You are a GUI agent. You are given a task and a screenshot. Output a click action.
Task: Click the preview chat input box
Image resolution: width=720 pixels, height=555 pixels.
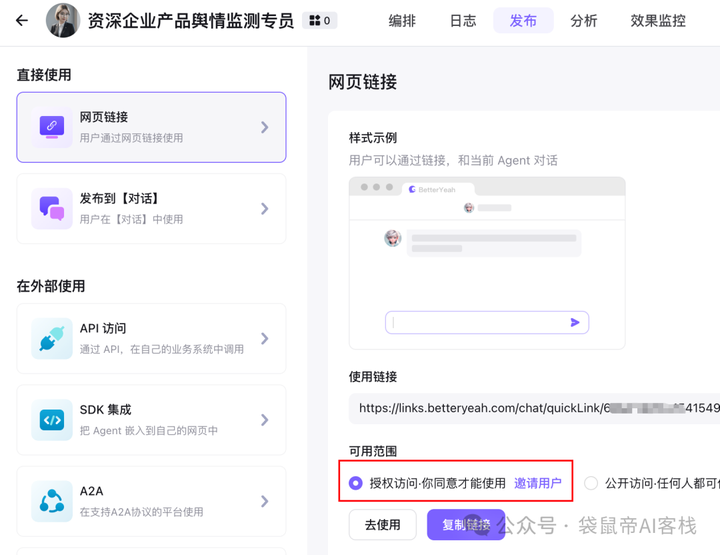487,322
